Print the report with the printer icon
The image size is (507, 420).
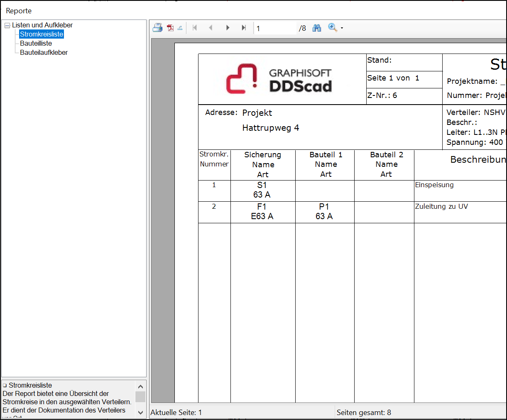(157, 28)
